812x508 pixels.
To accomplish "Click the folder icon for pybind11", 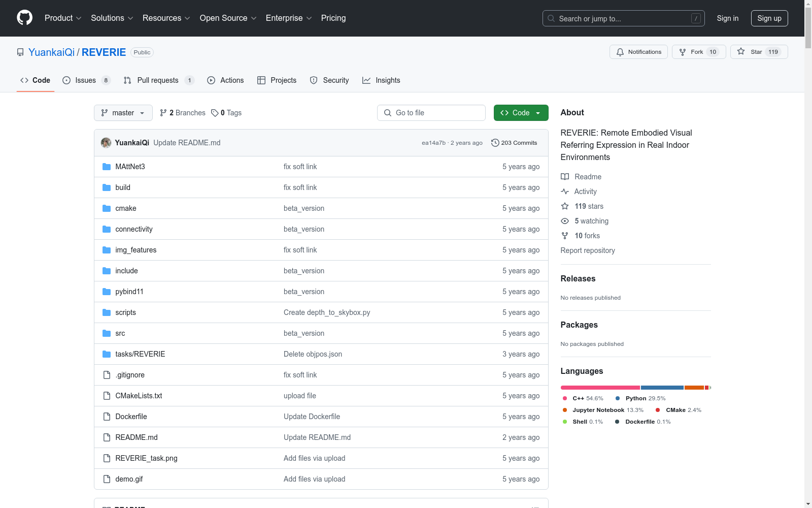I will (x=107, y=292).
